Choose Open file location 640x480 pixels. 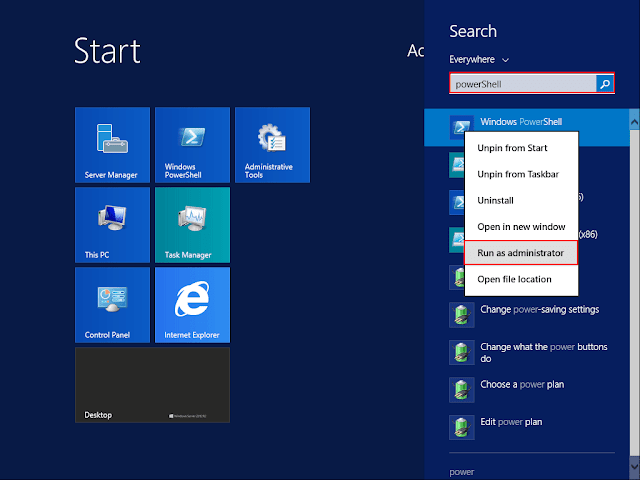point(521,279)
